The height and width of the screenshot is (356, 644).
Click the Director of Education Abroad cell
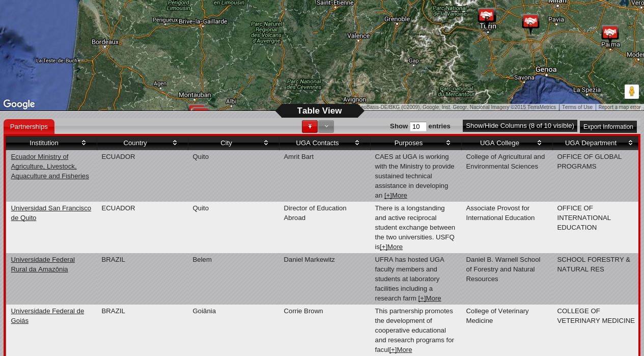tap(325, 227)
